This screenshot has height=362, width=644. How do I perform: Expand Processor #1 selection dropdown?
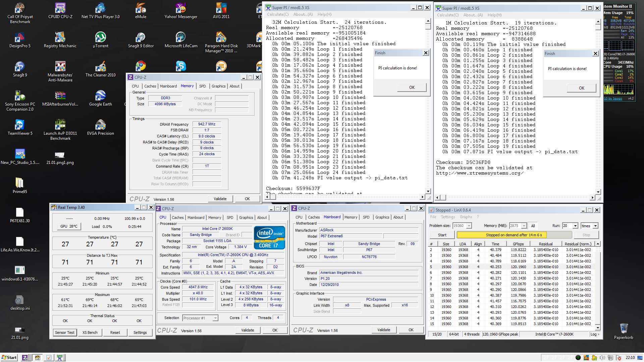point(215,318)
